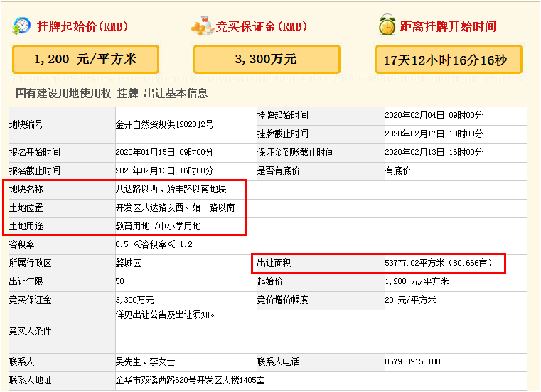
Task: Click the 联系人电话 label
Action: coord(279,362)
